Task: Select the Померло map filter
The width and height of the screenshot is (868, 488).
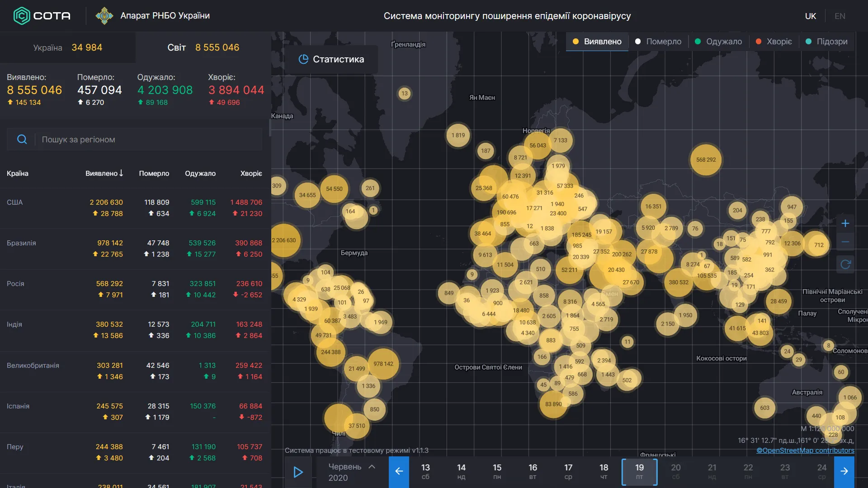Action: [658, 42]
